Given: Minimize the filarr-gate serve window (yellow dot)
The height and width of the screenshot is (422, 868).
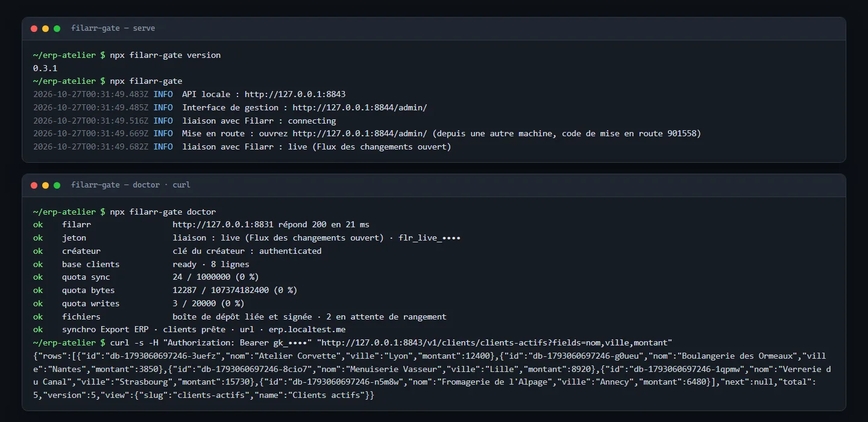Looking at the screenshot, I should 45,28.
